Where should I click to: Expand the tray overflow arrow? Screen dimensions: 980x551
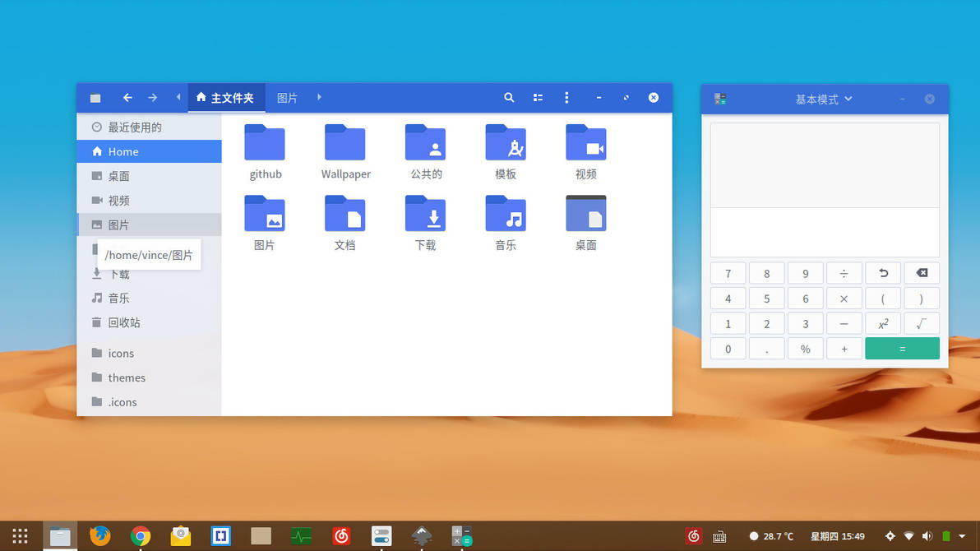(x=961, y=536)
